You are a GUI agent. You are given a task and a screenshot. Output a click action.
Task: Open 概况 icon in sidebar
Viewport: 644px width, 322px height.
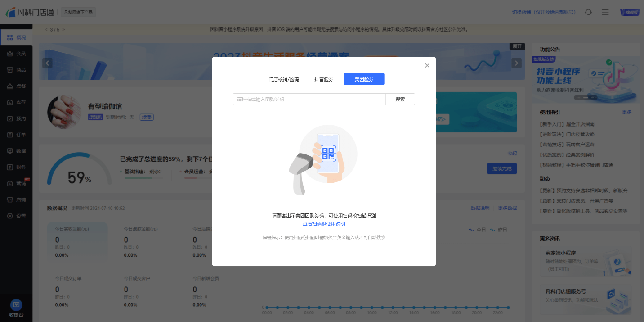pyautogui.click(x=10, y=37)
